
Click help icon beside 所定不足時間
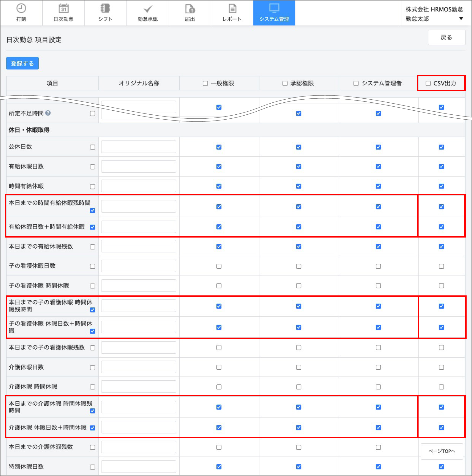pyautogui.click(x=48, y=113)
